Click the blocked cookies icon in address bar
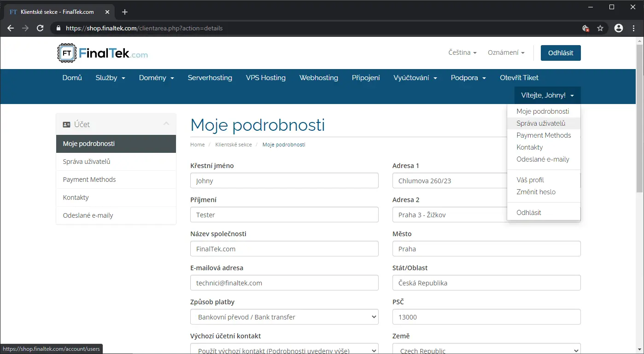This screenshot has height=354, width=644. pos(585,28)
